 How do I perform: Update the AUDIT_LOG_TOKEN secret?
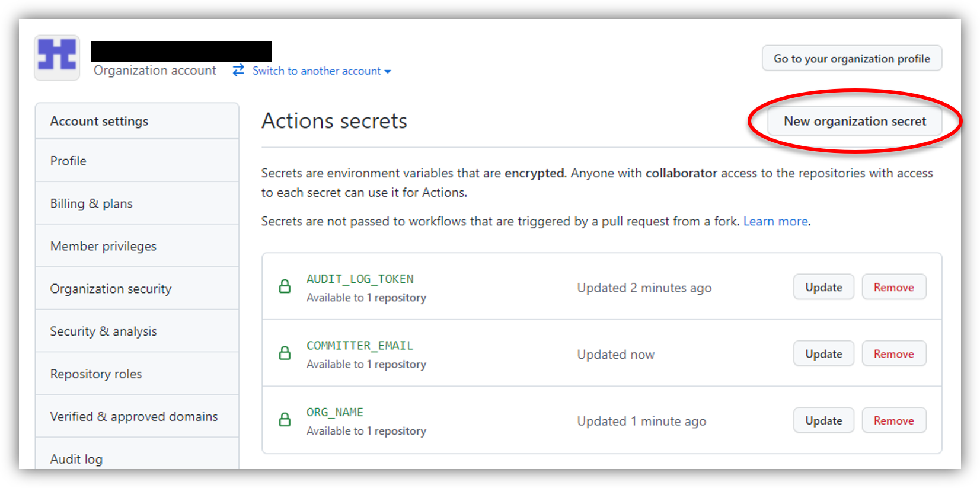823,287
